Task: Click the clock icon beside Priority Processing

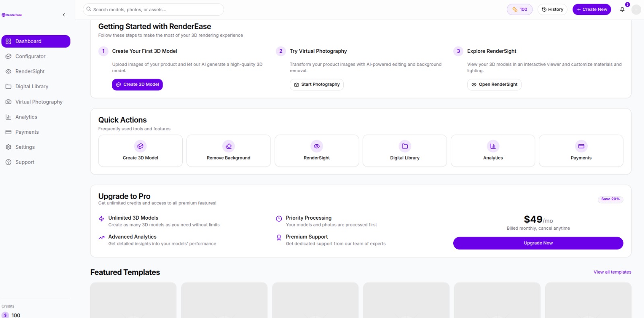Action: (x=279, y=218)
